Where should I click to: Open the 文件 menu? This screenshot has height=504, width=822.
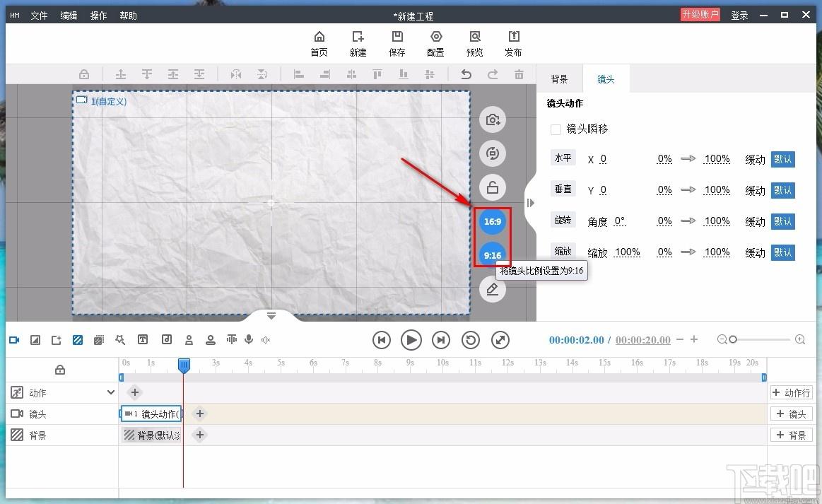pyautogui.click(x=39, y=16)
